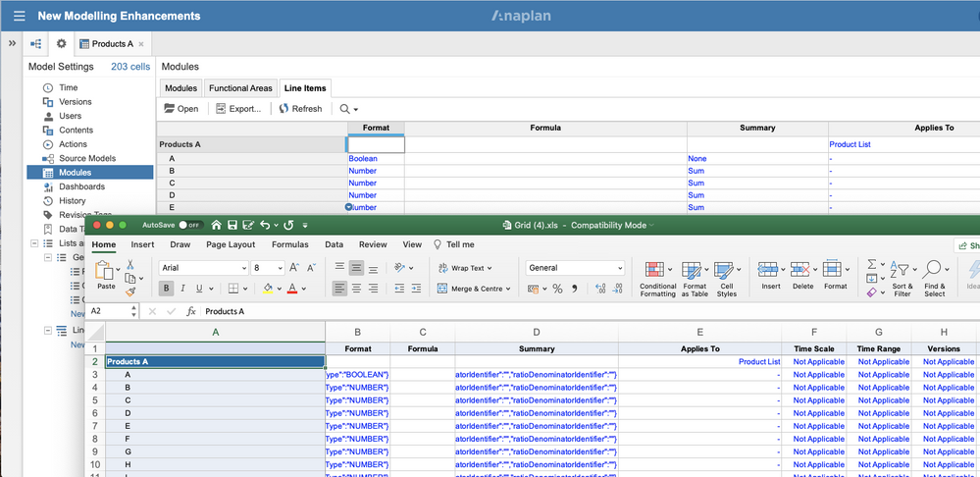Click the red font colour swatch
Viewport: 980px width, 477px height.
click(x=292, y=289)
